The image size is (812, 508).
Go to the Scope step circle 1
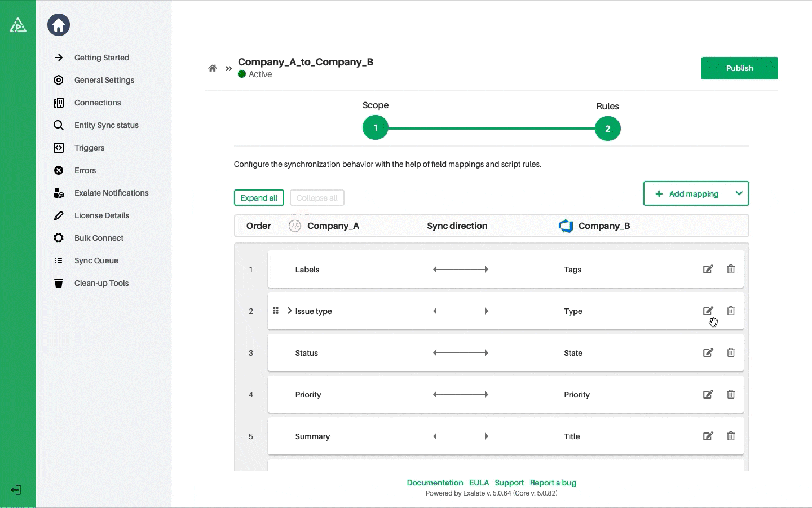point(376,128)
